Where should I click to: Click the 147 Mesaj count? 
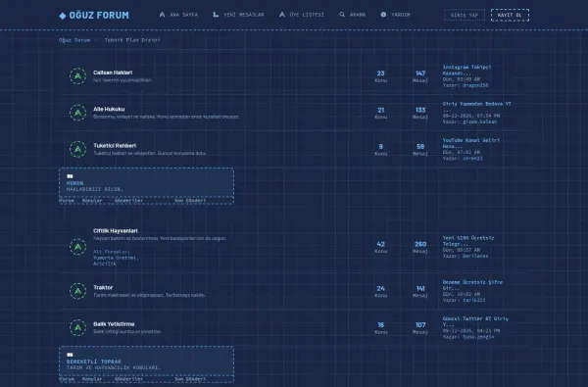coord(420,73)
